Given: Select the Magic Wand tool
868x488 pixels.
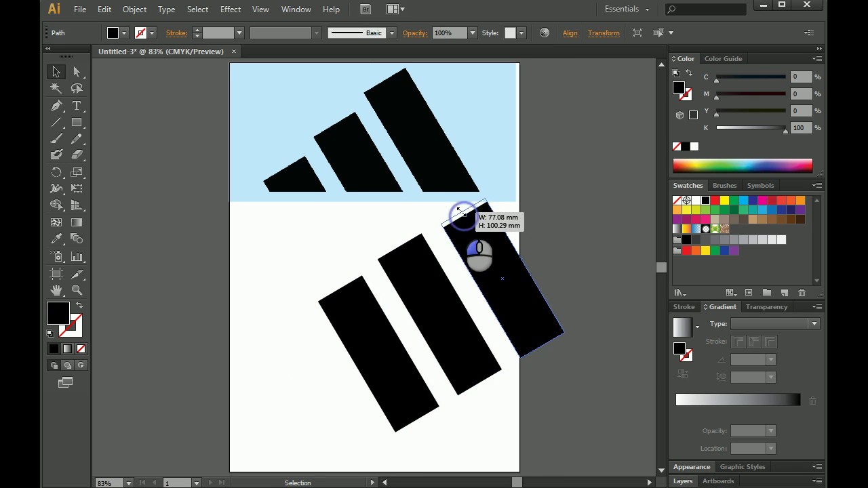Looking at the screenshot, I should click(56, 89).
